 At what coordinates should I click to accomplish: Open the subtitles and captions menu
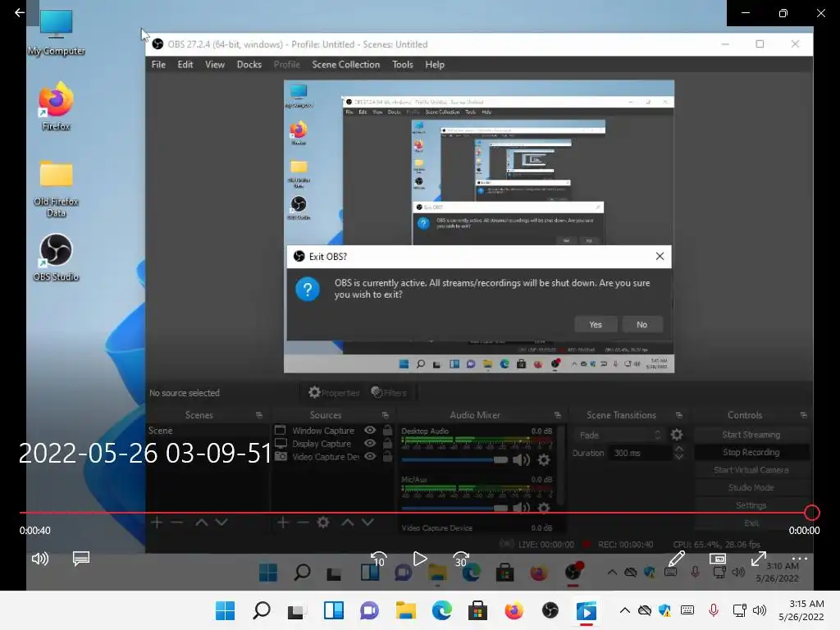pyautogui.click(x=81, y=559)
